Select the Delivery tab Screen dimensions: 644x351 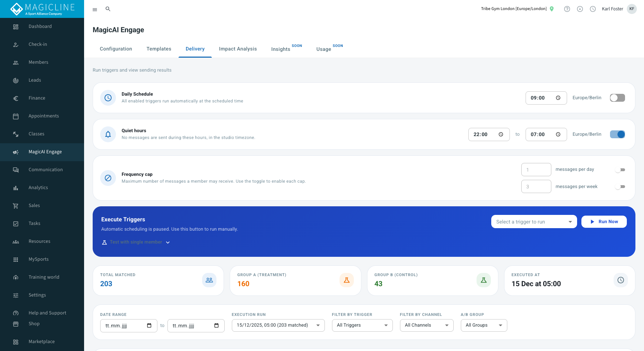(195, 49)
